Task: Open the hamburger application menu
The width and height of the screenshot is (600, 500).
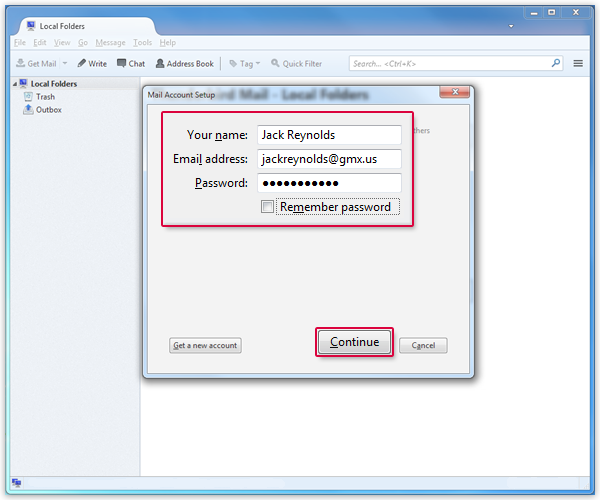Action: tap(578, 63)
